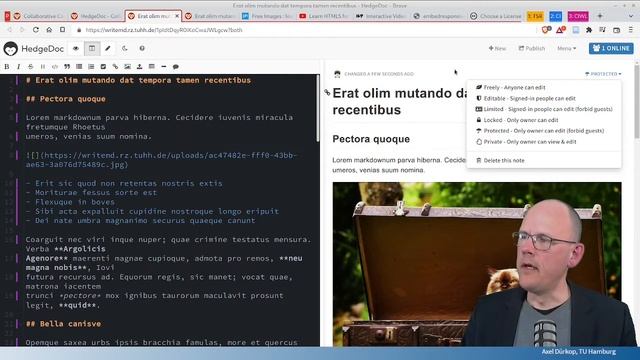Image resolution: width=640 pixels, height=360 pixels.
Task: Insert a checklist item from the toolbar
Action: [103, 67]
